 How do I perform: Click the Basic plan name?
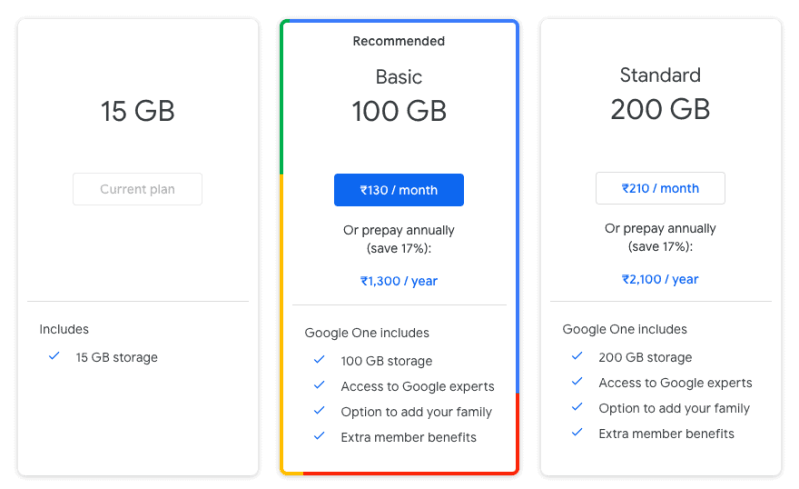pos(399,77)
